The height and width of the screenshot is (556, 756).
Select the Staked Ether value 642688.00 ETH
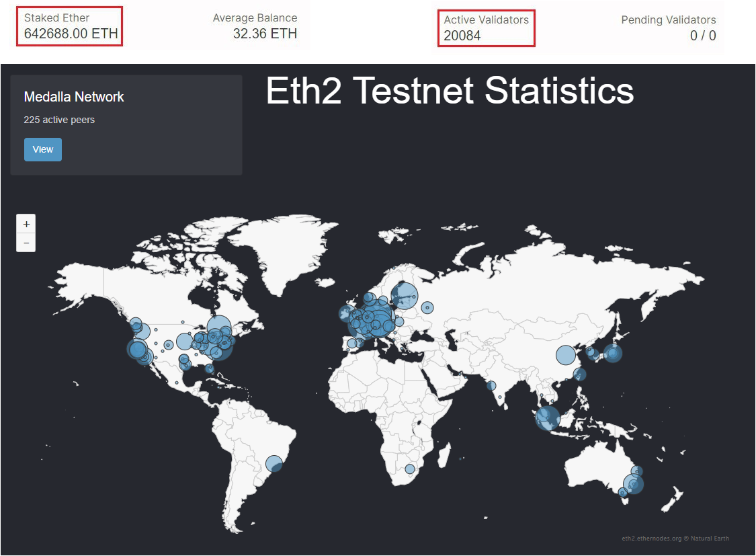pos(71,34)
